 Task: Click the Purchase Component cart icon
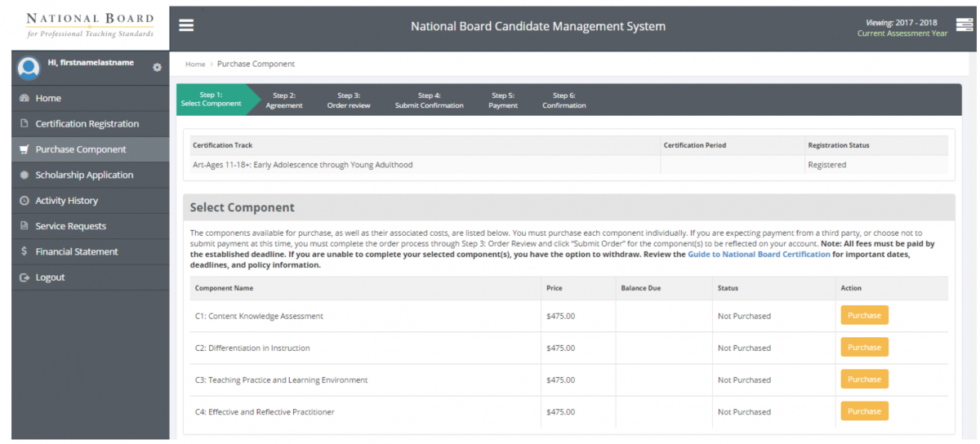point(24,149)
